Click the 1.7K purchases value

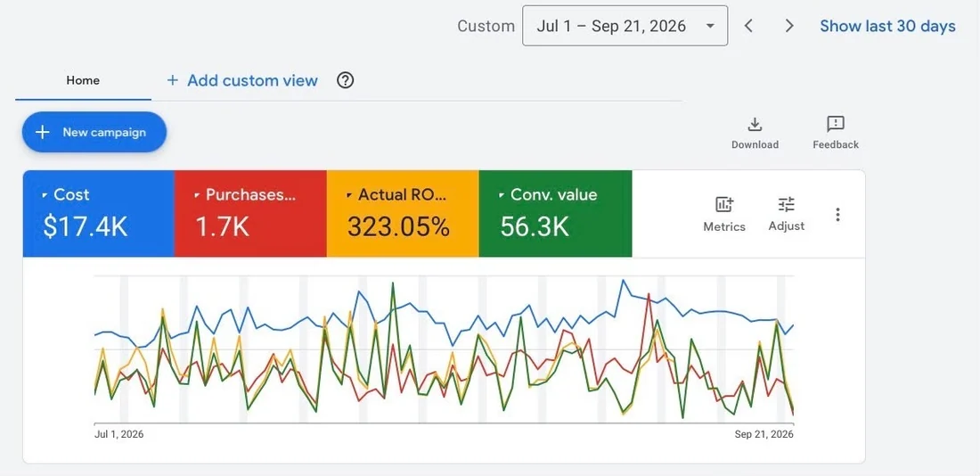[x=223, y=226]
